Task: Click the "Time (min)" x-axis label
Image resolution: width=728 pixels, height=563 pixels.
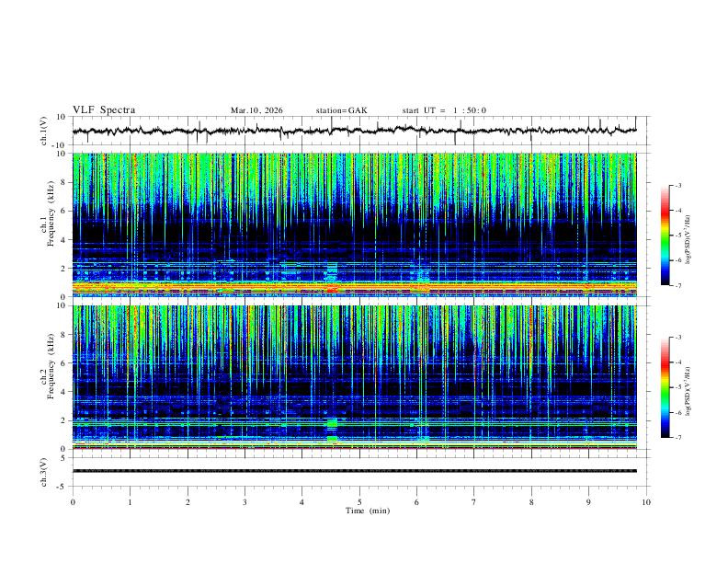Action: tap(368, 511)
